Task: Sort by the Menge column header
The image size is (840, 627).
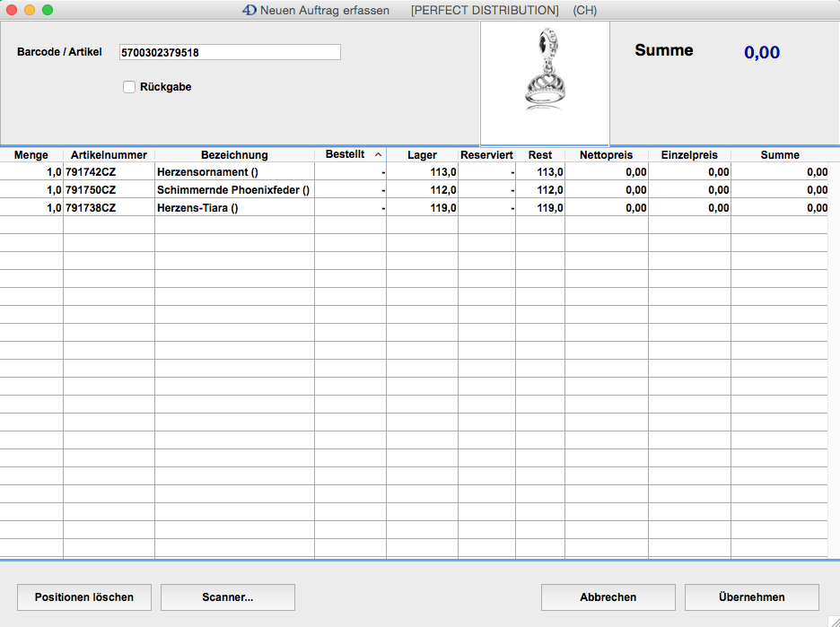Action: (31, 155)
